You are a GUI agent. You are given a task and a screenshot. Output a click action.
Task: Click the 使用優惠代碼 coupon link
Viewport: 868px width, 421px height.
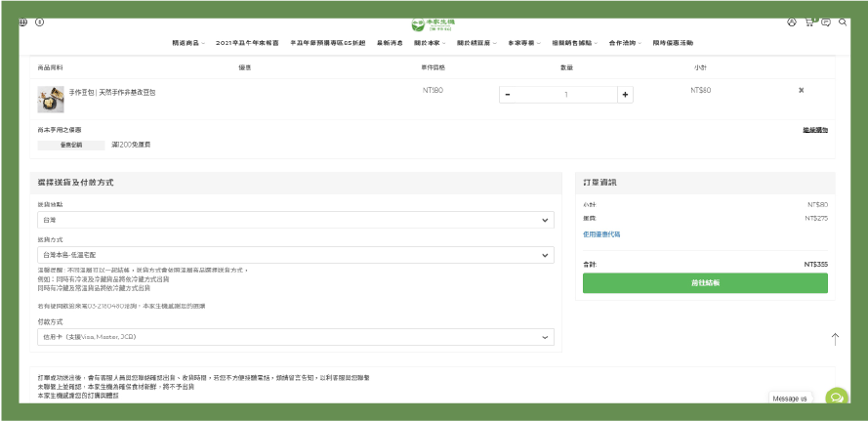coord(601,234)
